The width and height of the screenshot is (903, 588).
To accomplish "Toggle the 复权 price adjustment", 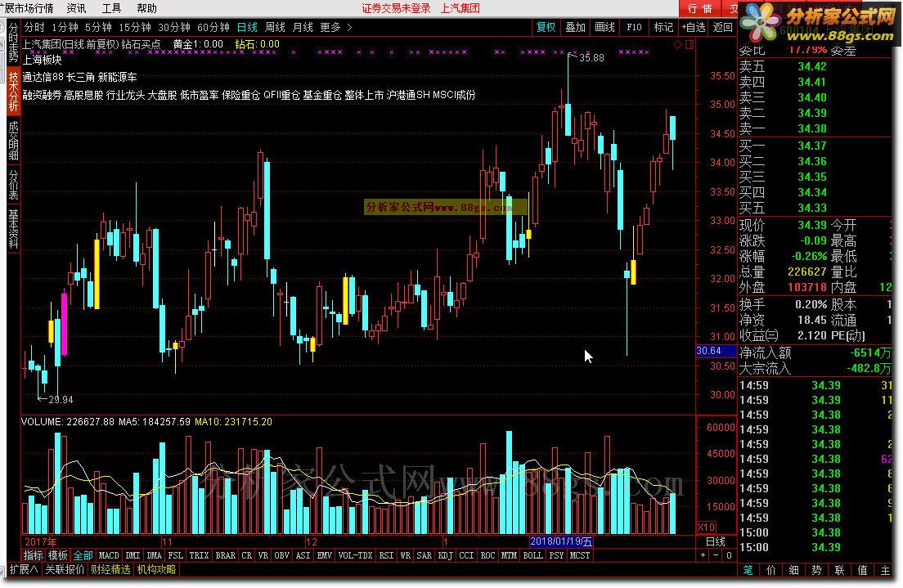I will click(546, 27).
